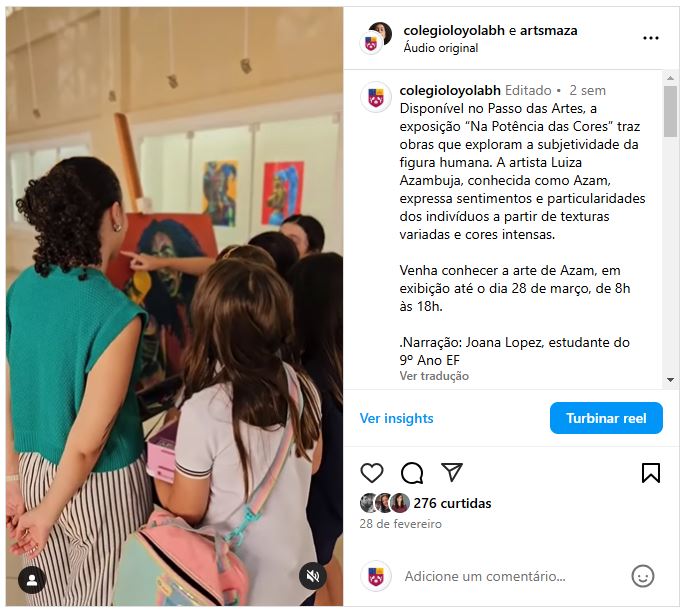Like the reel with the heart icon

coord(371,473)
